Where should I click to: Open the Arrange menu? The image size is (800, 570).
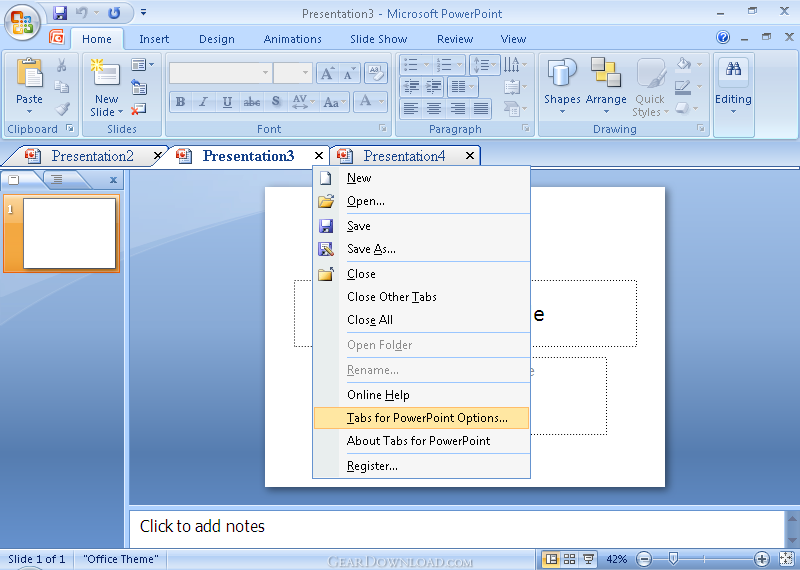click(x=606, y=86)
